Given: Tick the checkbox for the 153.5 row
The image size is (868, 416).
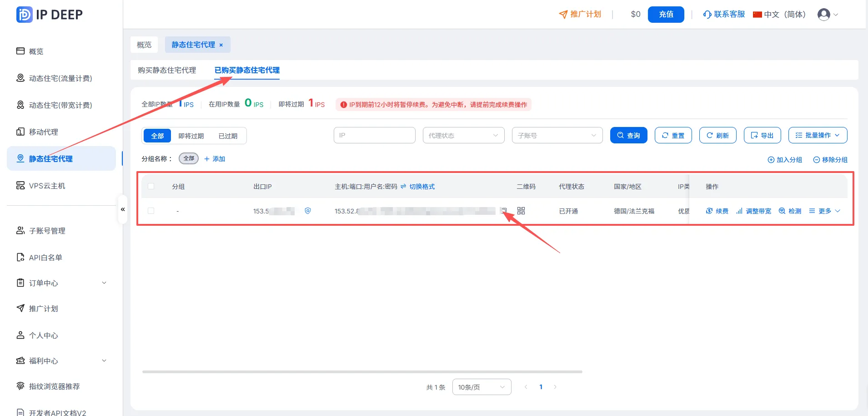Looking at the screenshot, I should (x=151, y=211).
